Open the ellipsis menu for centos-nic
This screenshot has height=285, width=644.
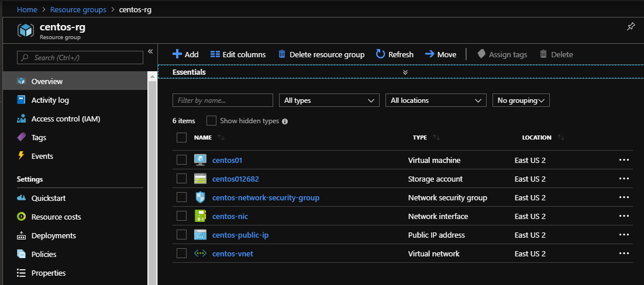click(x=624, y=216)
